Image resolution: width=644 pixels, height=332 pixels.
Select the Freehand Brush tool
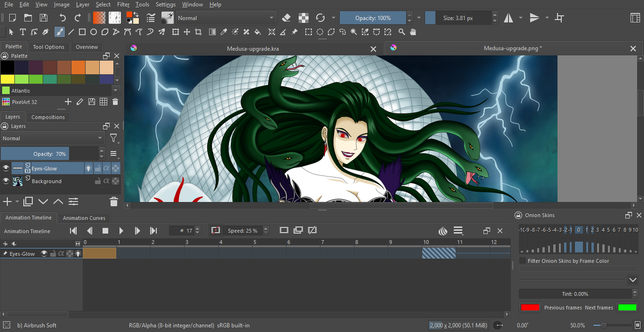tap(59, 32)
